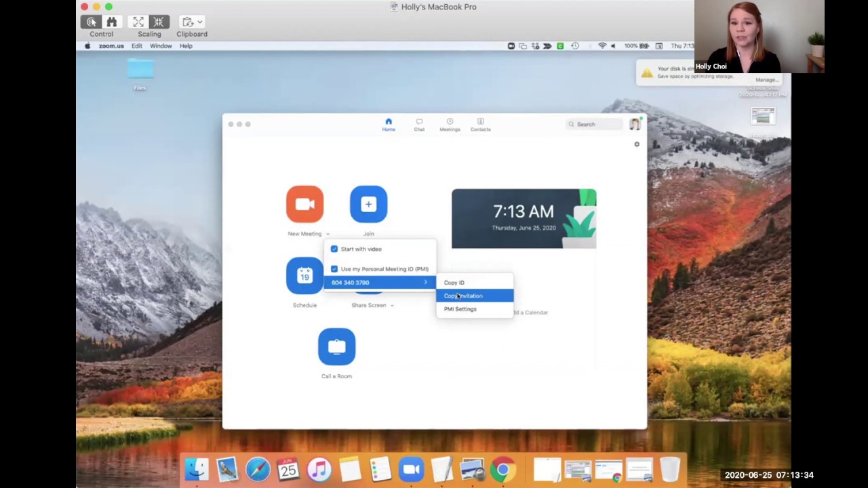This screenshot has height=488, width=868.
Task: Click the Zoom camera icon in menu bar
Action: click(511, 46)
